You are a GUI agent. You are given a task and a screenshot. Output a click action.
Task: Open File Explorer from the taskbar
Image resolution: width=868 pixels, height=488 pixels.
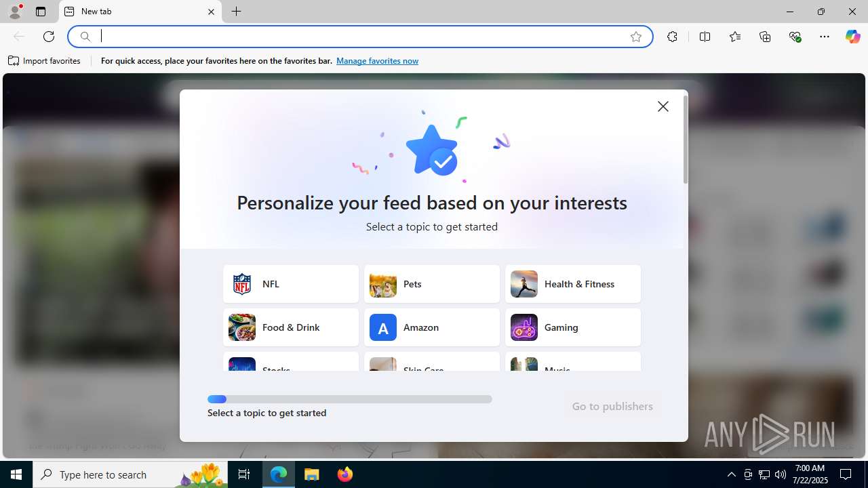[312, 474]
